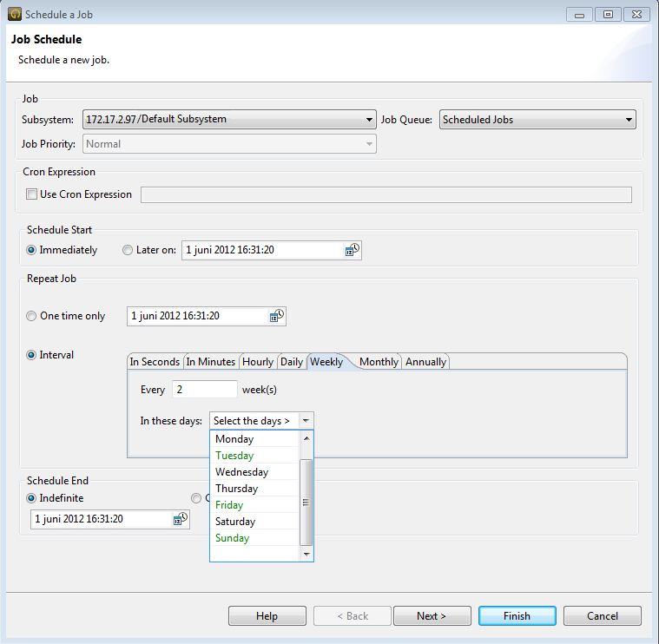Enable Use Cron Expression checkbox

click(32, 194)
